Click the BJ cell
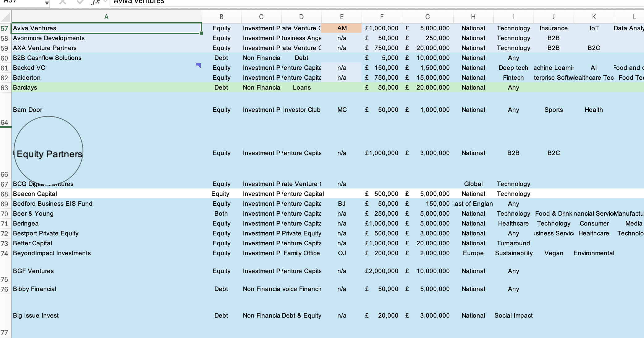The image size is (644, 338). coord(342,204)
